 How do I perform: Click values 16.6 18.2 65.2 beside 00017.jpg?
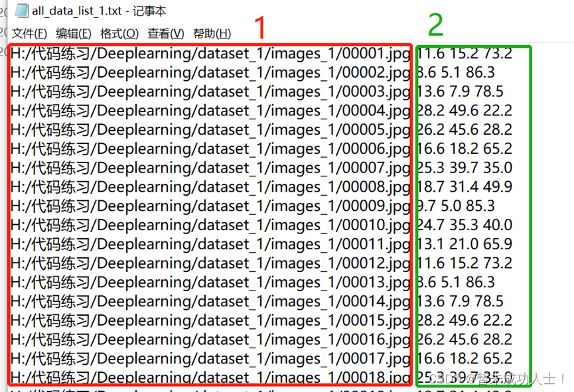tap(465, 358)
